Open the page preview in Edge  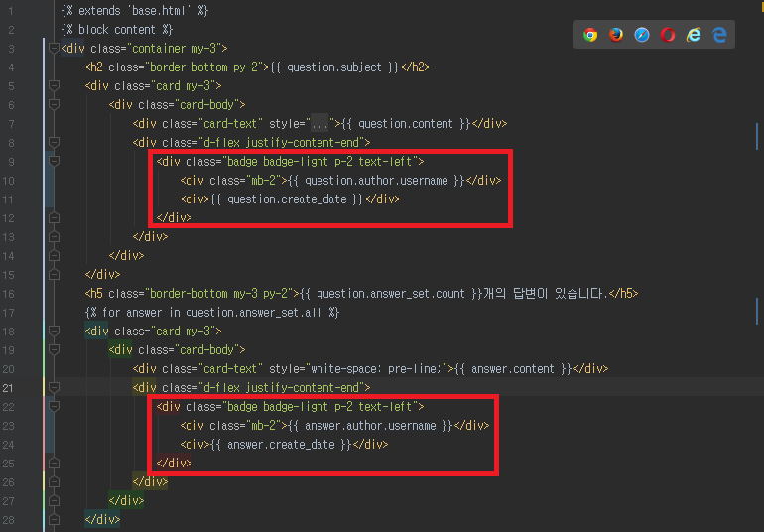719,35
